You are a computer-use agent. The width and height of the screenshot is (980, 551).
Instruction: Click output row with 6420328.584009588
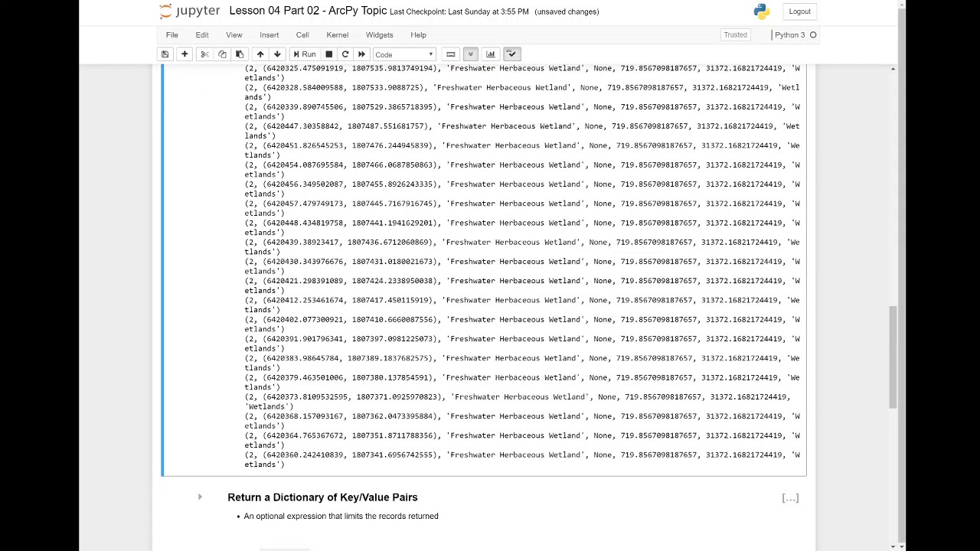522,92
